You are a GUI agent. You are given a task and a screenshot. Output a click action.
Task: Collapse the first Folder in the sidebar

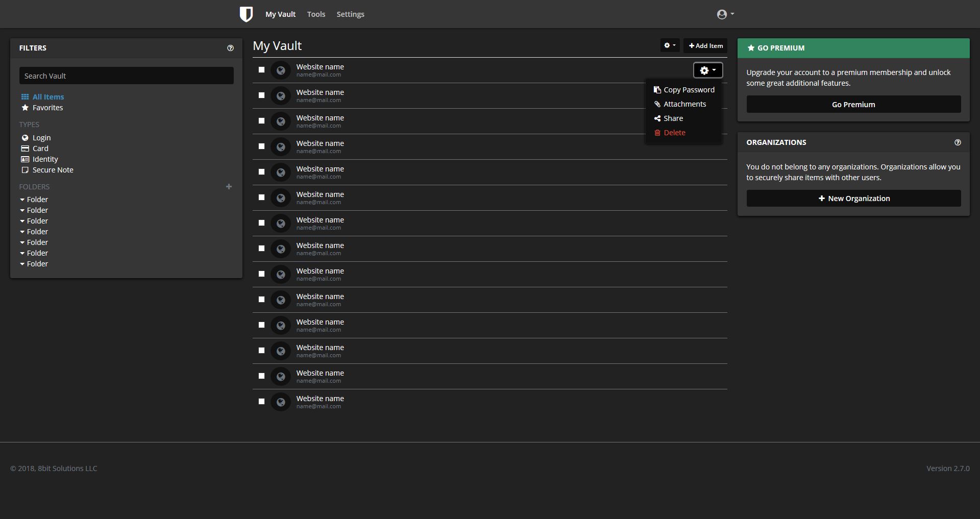(x=22, y=199)
